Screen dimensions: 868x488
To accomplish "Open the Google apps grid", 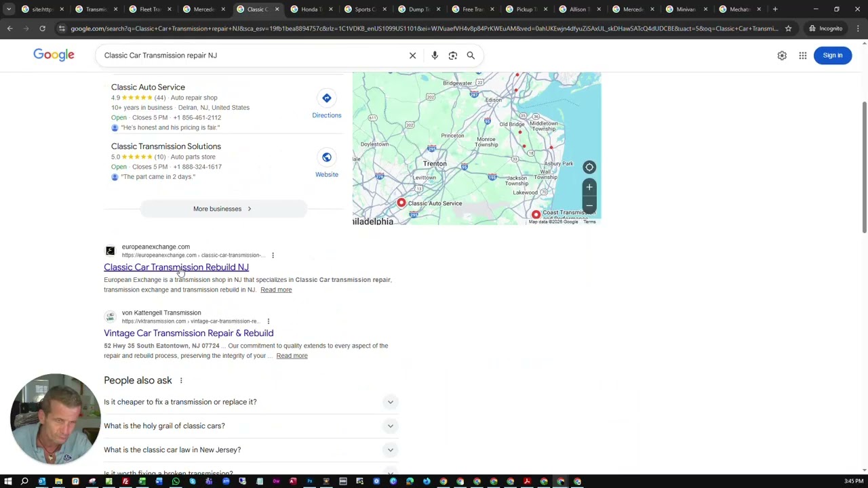I will 803,56.
